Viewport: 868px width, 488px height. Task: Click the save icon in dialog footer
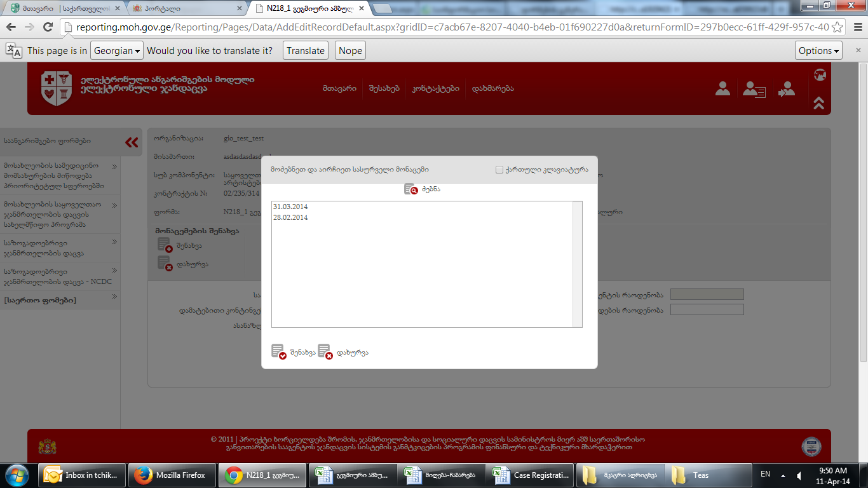(x=278, y=352)
